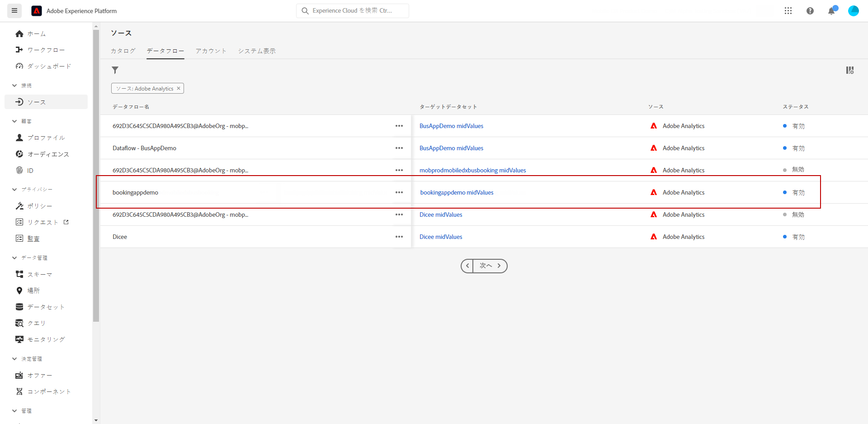Click 無効 status in mobprodmobiledxbusbooking row
This screenshot has height=424, width=868.
click(x=798, y=170)
